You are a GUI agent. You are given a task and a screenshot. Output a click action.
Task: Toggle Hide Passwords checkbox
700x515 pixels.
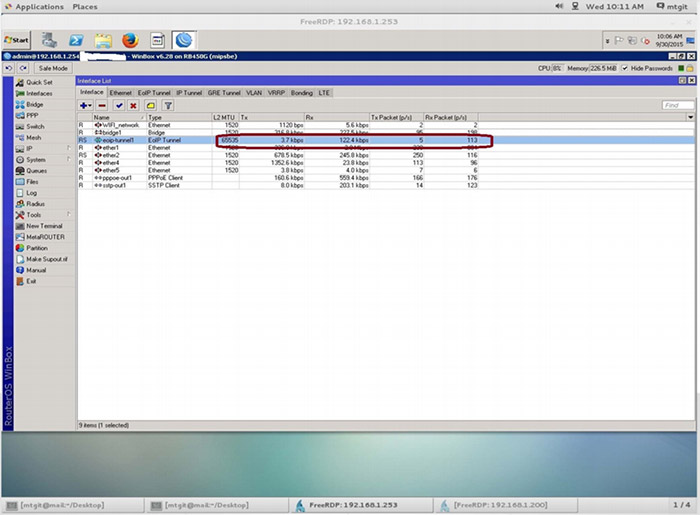click(x=625, y=68)
